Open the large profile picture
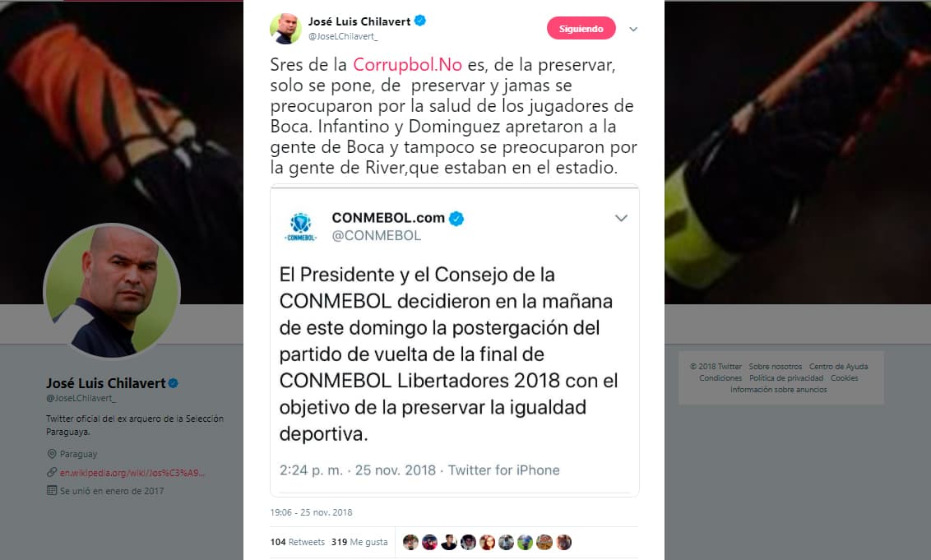The height and width of the screenshot is (560, 931). [x=112, y=291]
